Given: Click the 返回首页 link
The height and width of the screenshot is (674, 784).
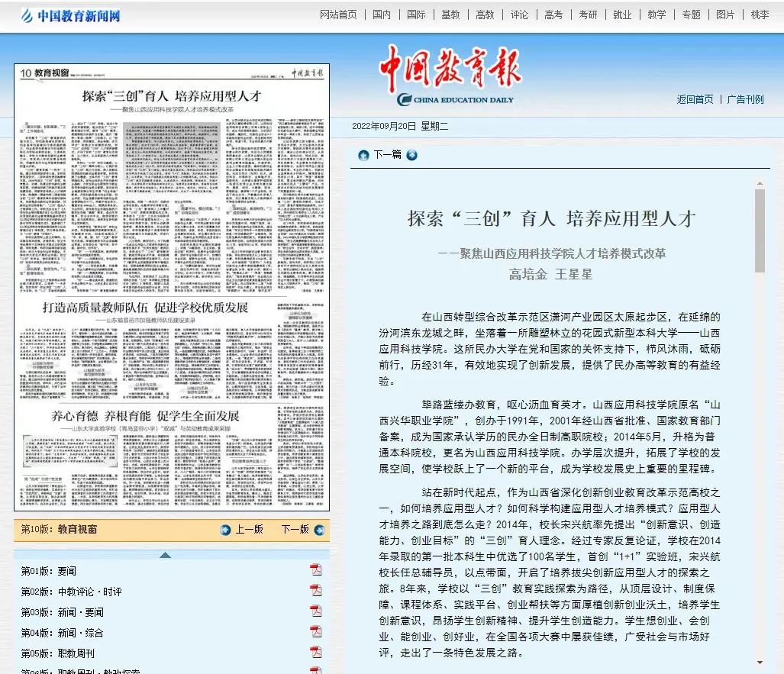Looking at the screenshot, I should [x=695, y=99].
